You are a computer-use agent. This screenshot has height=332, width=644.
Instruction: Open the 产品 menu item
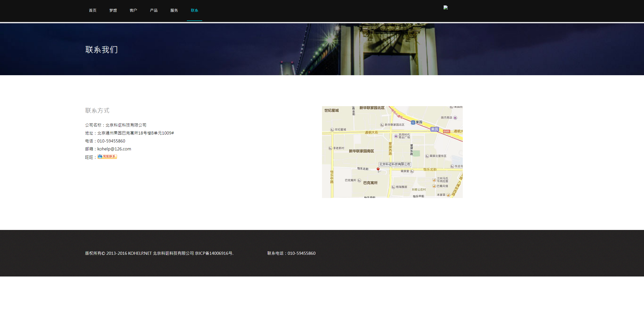pyautogui.click(x=154, y=10)
